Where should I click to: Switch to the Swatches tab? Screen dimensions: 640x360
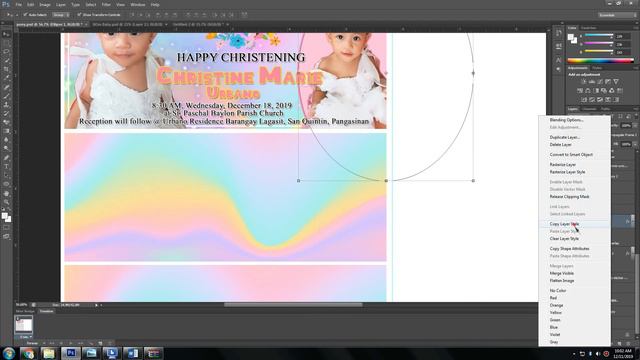click(588, 28)
